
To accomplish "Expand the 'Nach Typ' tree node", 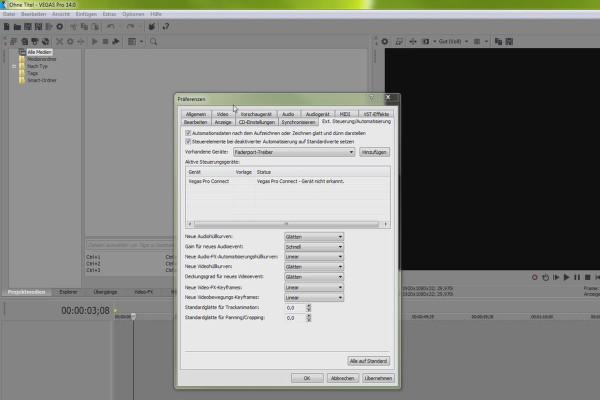I will click(14, 66).
